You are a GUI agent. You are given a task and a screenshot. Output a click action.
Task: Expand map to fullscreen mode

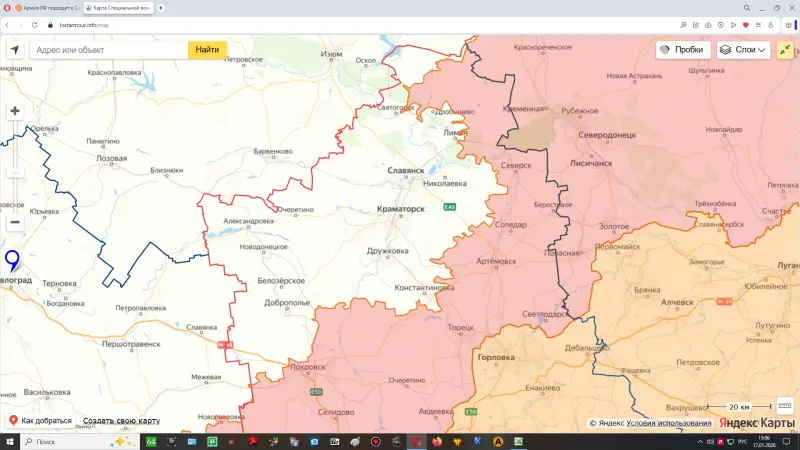pos(784,49)
